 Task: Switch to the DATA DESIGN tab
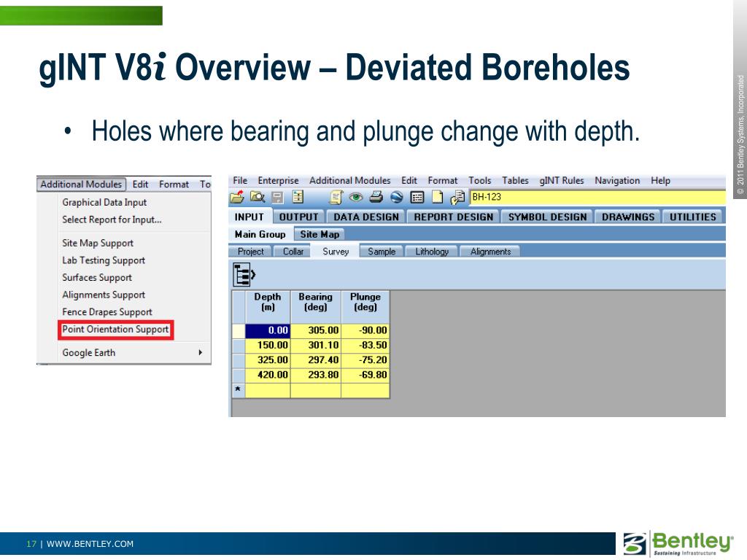pos(366,217)
